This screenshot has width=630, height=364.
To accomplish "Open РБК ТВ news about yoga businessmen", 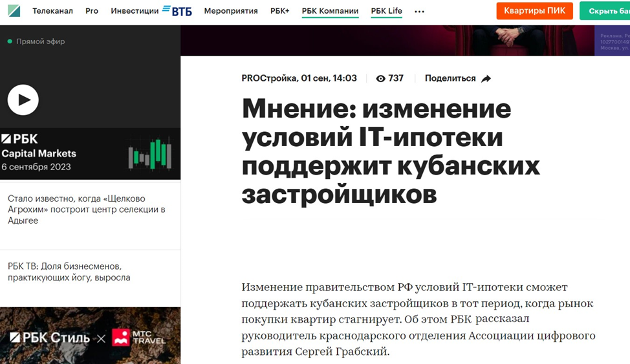I will point(69,272).
